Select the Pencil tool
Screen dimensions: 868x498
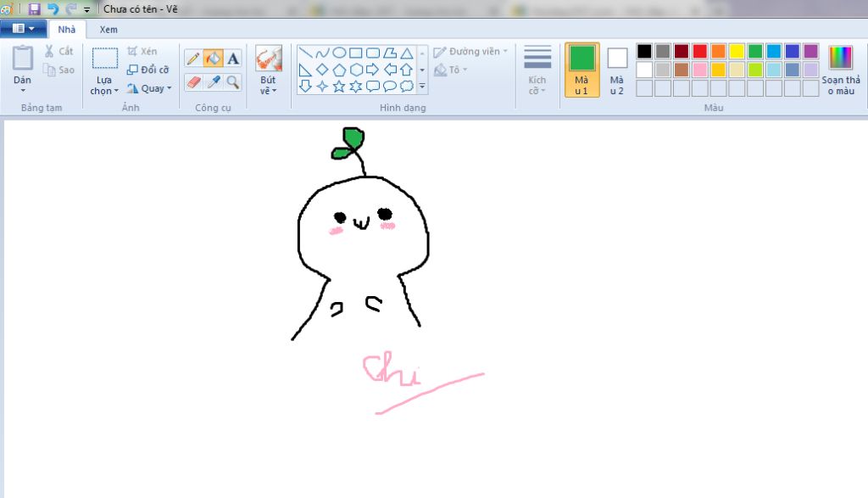193,59
